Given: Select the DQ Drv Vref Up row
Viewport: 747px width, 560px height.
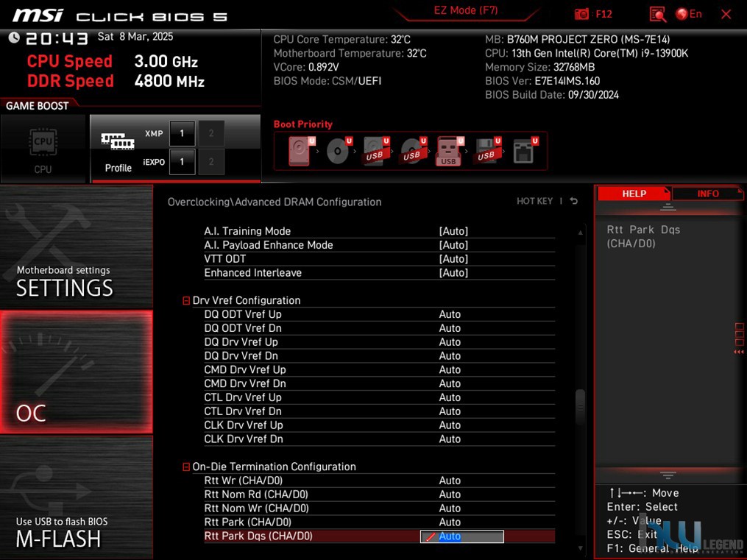Looking at the screenshot, I should pyautogui.click(x=379, y=342).
